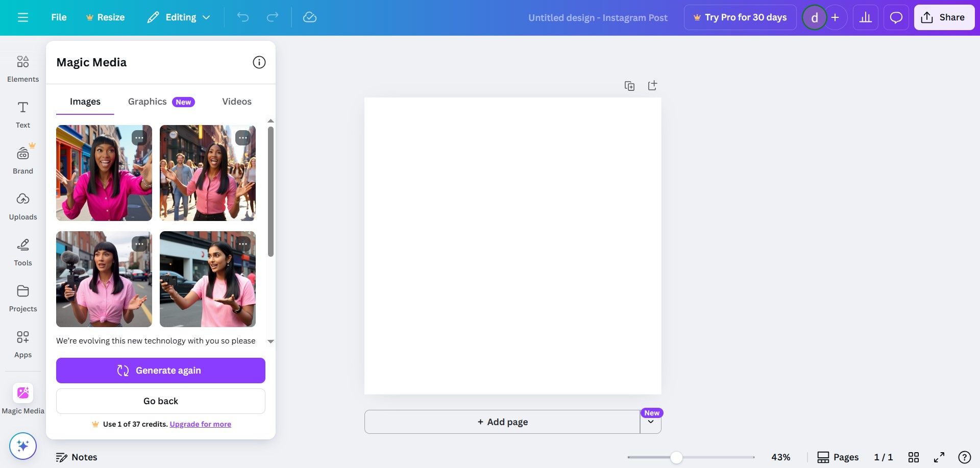Select the Magic Media sidebar app
The height and width of the screenshot is (468, 980).
(23, 399)
